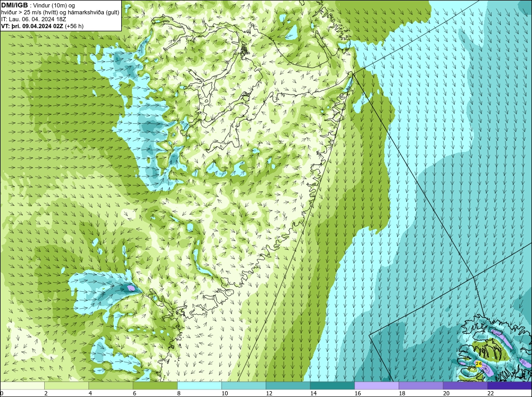Click the legend label 10
The height and width of the screenshot is (397, 532).
click(225, 393)
